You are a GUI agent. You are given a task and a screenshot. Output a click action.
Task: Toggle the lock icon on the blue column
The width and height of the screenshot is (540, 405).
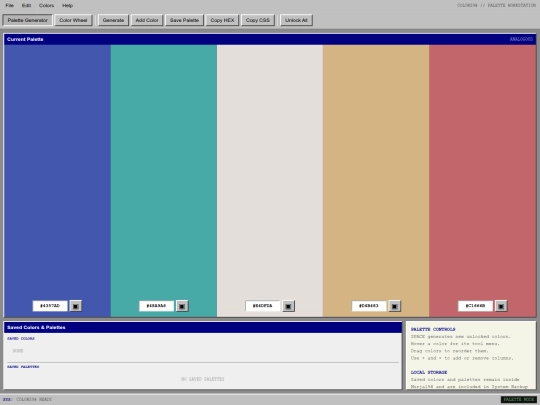(x=76, y=306)
